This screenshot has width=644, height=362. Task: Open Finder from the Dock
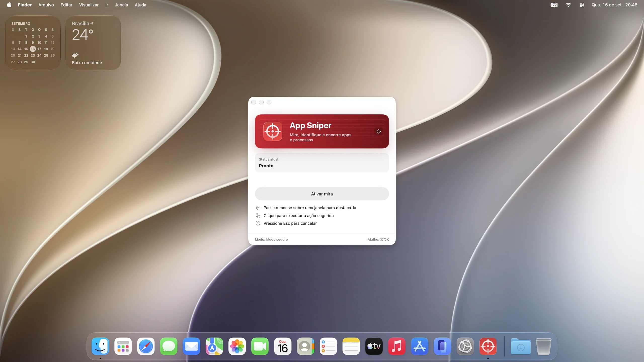pyautogui.click(x=100, y=346)
